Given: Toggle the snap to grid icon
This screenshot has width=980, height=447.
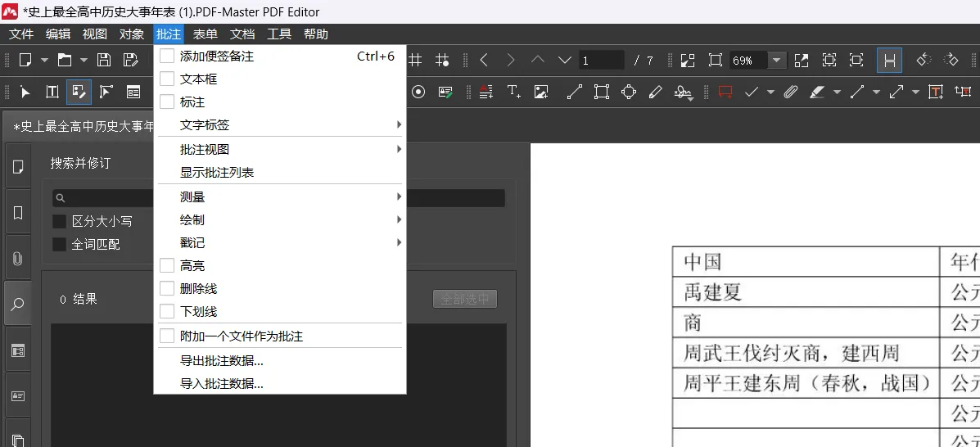Looking at the screenshot, I should (x=442, y=60).
